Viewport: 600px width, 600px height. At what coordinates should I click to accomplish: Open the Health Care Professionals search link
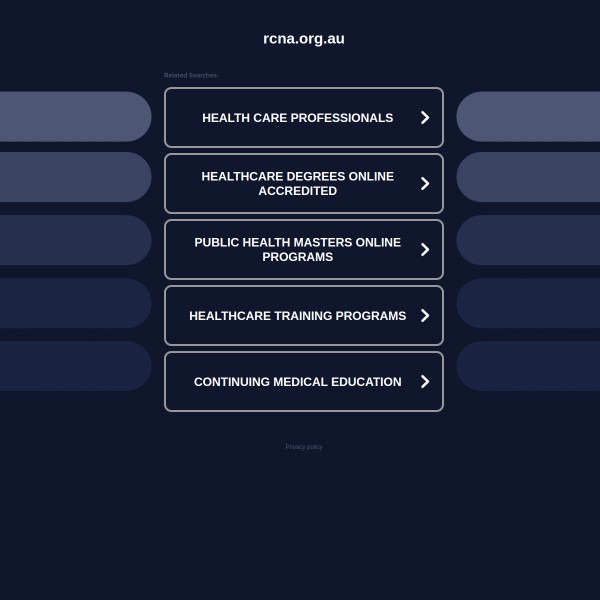[x=297, y=118]
